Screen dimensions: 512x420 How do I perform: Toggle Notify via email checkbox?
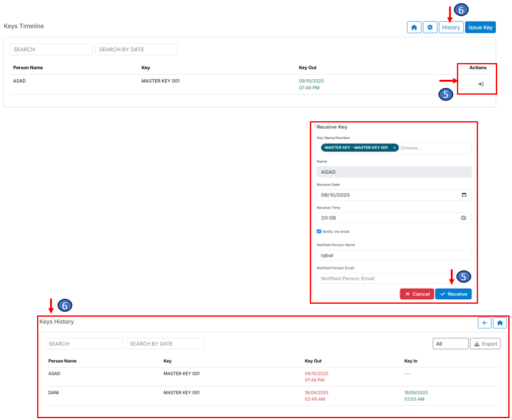point(319,231)
